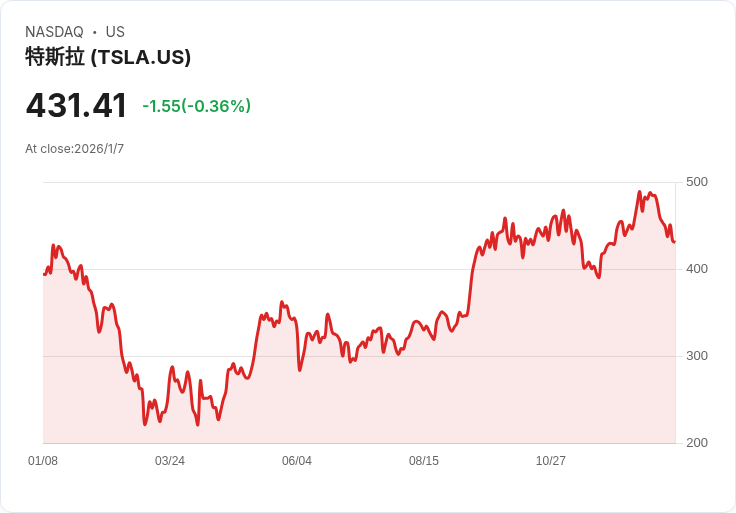Select the 500 y-axis price label
Viewport: 736px width, 513px height.
pyautogui.click(x=697, y=182)
